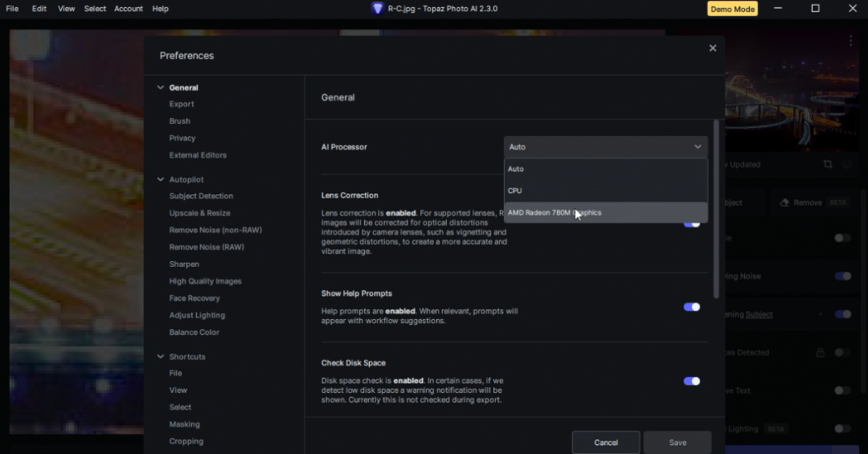Collapse the General tree section
The height and width of the screenshot is (454, 868).
click(x=161, y=88)
